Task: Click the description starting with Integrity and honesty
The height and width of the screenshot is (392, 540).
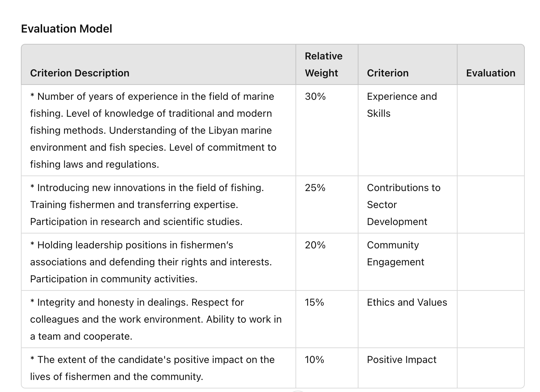Action: [156, 319]
